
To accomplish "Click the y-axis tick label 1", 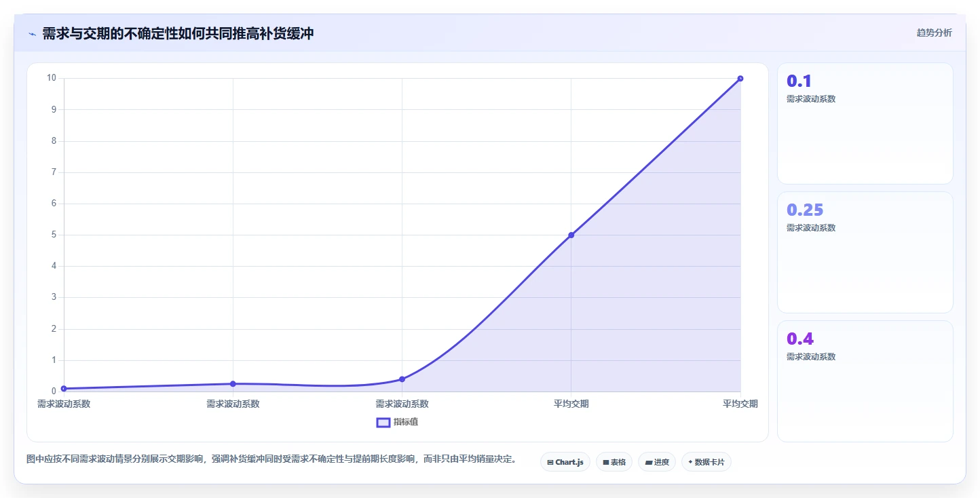I will click(x=54, y=360).
